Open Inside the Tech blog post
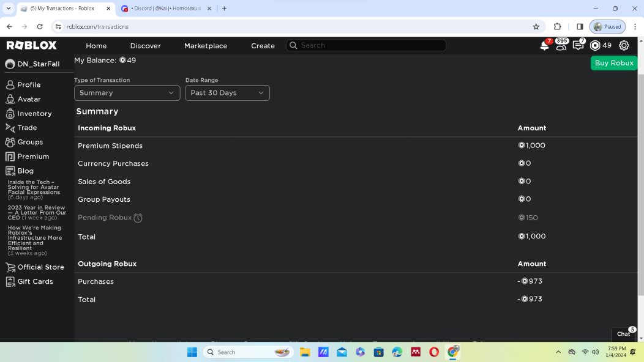 34,190
